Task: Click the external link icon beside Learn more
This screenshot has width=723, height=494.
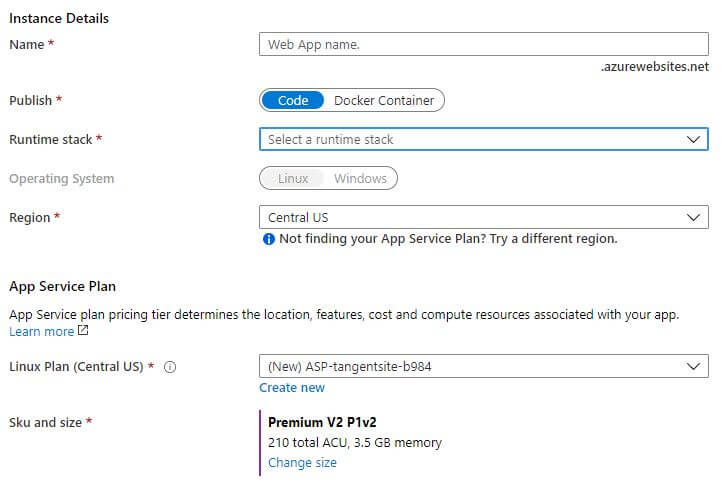Action: 83,330
